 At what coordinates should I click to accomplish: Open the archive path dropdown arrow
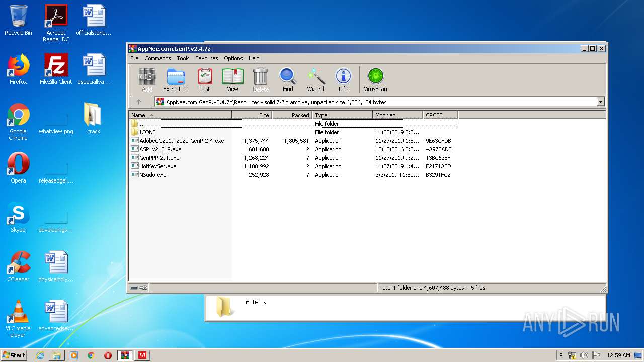[600, 102]
